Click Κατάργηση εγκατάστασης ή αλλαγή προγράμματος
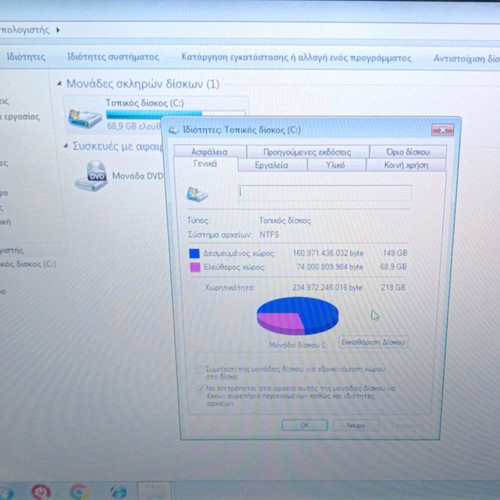This screenshot has width=500, height=500. click(296, 57)
